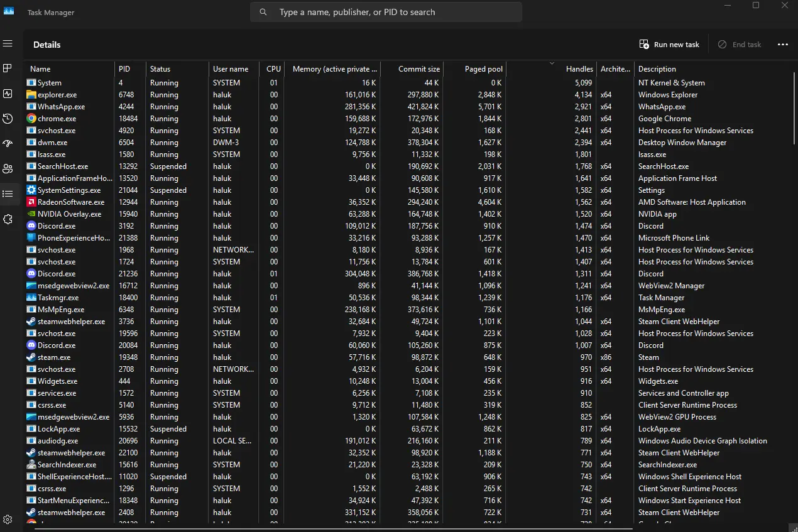Sort by the Paged pool column header

(474, 69)
